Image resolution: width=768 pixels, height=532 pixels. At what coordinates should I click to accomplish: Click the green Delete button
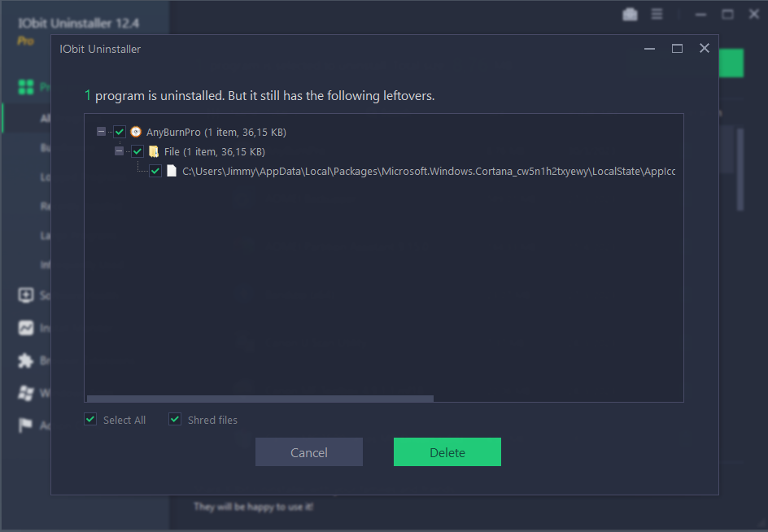[x=447, y=451]
